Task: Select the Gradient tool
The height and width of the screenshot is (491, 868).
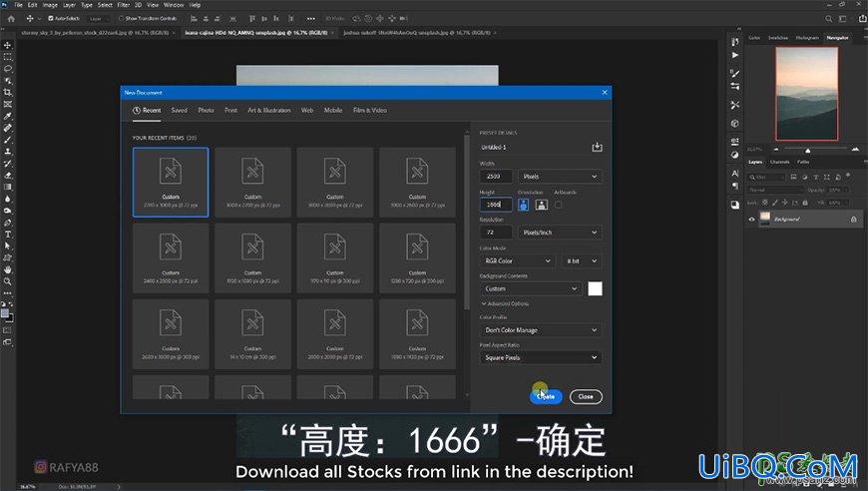Action: tap(8, 187)
